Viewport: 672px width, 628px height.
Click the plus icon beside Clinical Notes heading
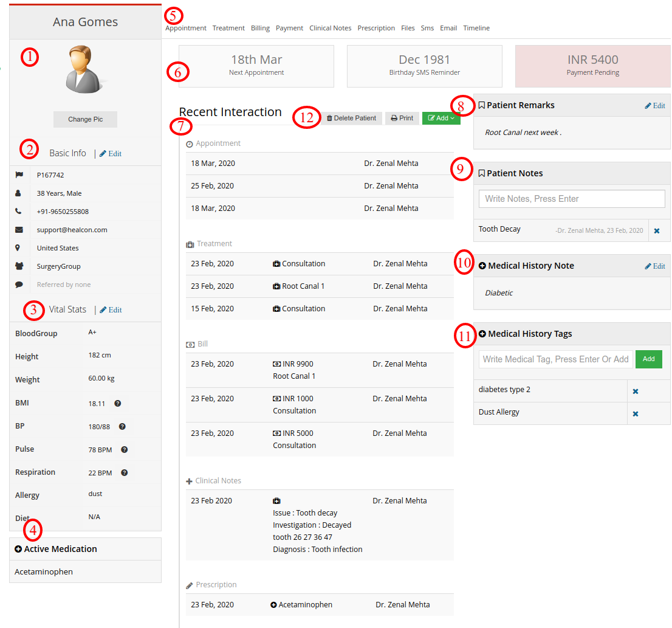pyautogui.click(x=189, y=481)
